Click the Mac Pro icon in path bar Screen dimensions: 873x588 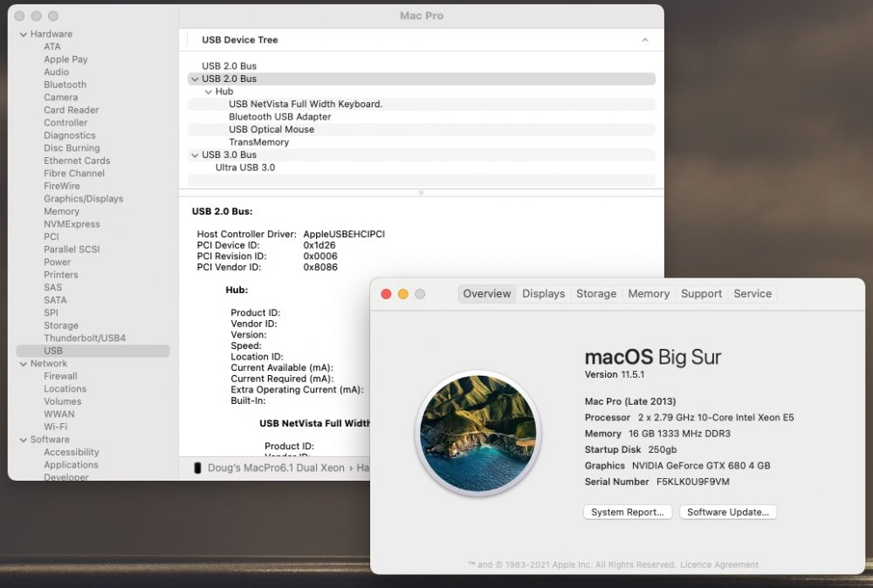point(197,468)
